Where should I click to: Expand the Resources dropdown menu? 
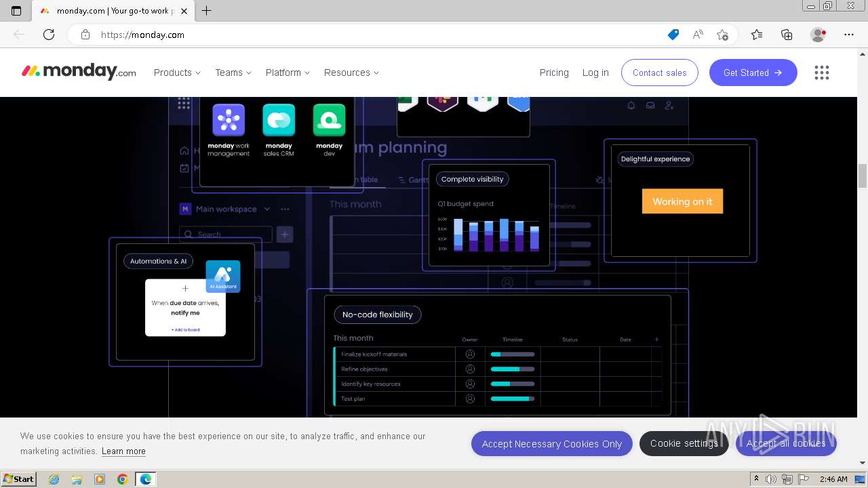(x=351, y=73)
